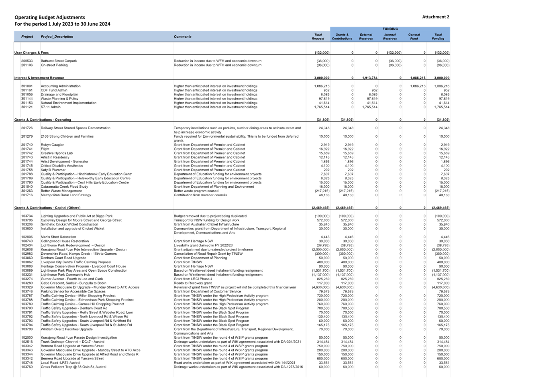555x392 pixels.
Task: Click the "Creative Hybrids Lab" description
Action: pos(57,153)
